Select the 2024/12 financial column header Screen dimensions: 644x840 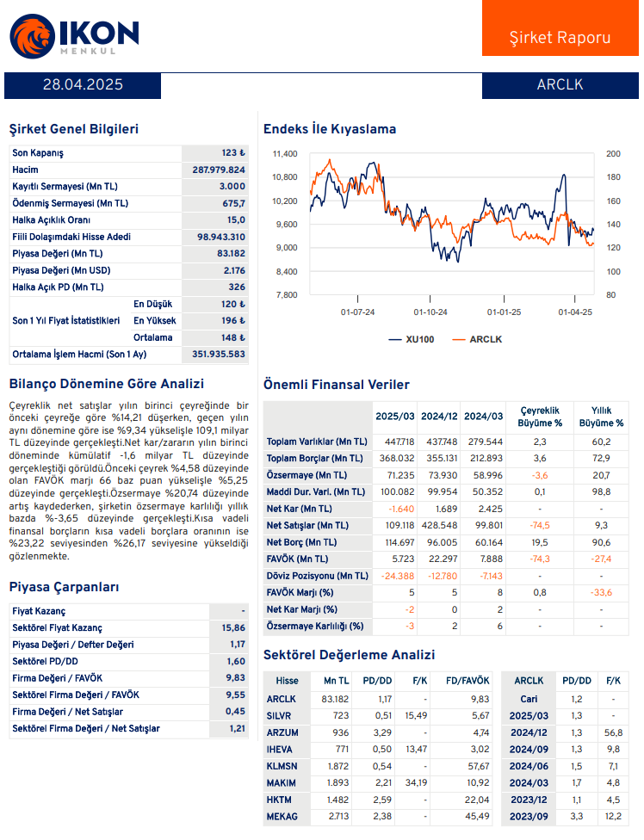(439, 416)
